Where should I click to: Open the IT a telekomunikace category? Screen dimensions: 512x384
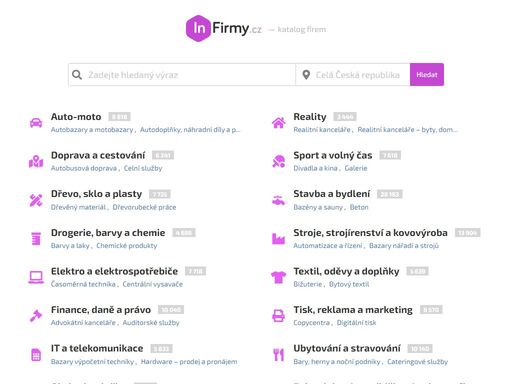[97, 348]
